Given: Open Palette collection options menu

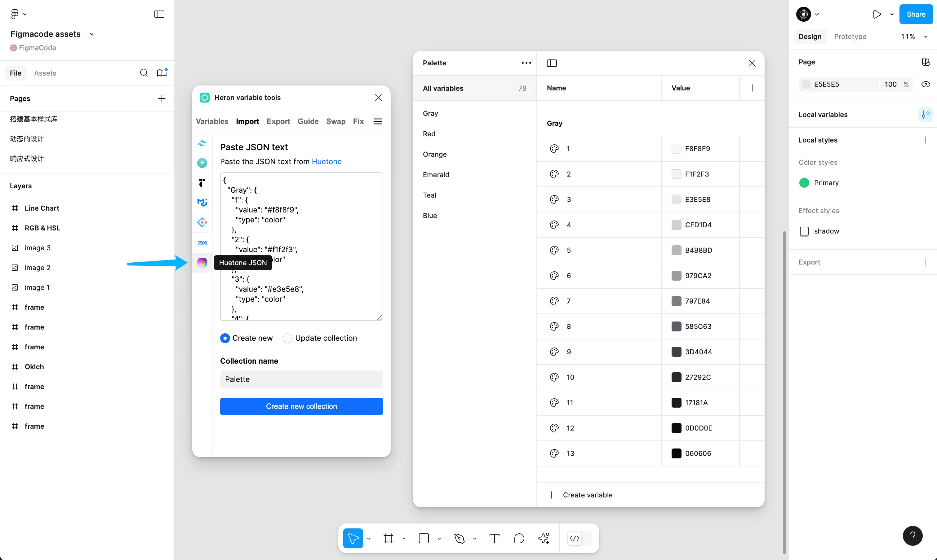Looking at the screenshot, I should point(526,63).
